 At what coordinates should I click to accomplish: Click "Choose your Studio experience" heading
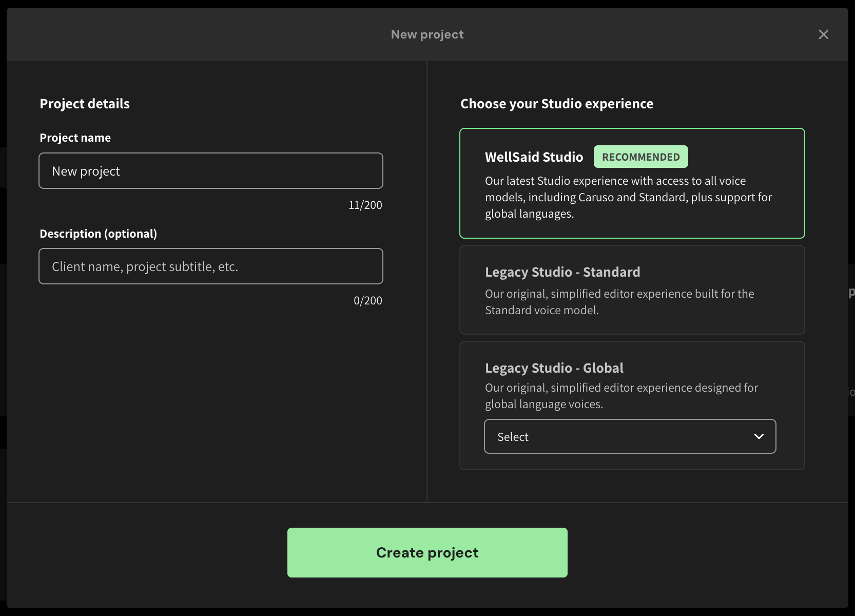[556, 104]
